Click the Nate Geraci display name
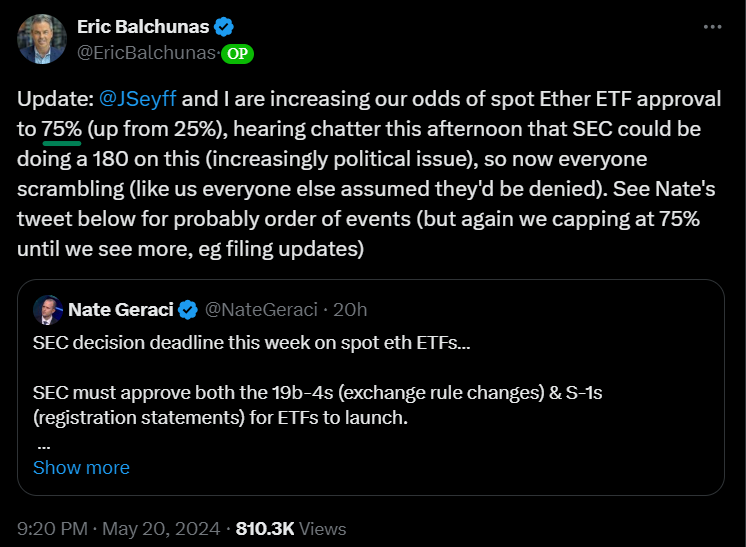746x547 pixels. [121, 310]
